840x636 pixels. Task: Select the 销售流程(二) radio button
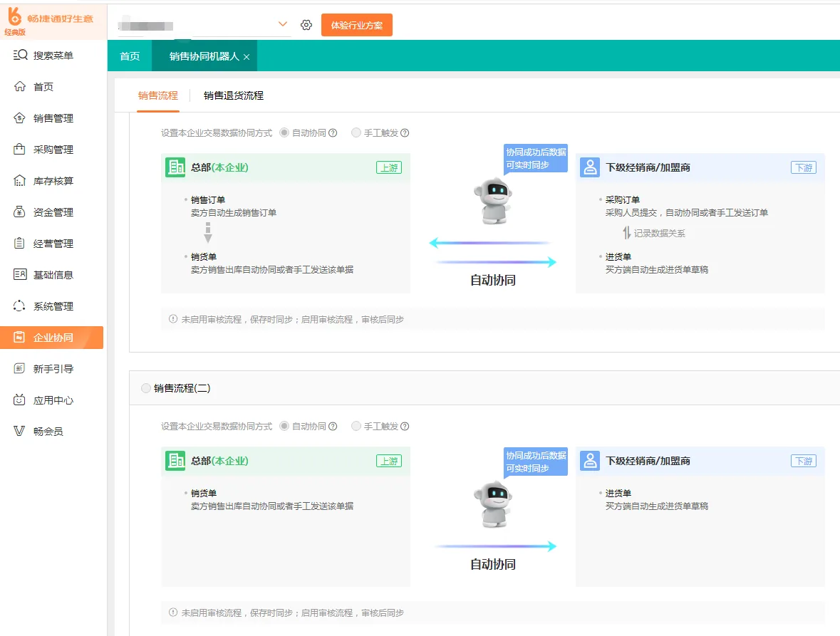[146, 388]
